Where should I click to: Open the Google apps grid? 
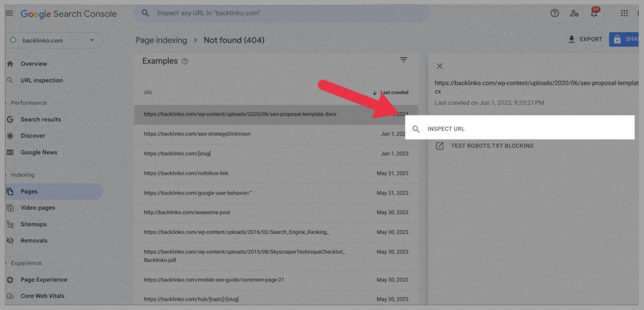[624, 13]
